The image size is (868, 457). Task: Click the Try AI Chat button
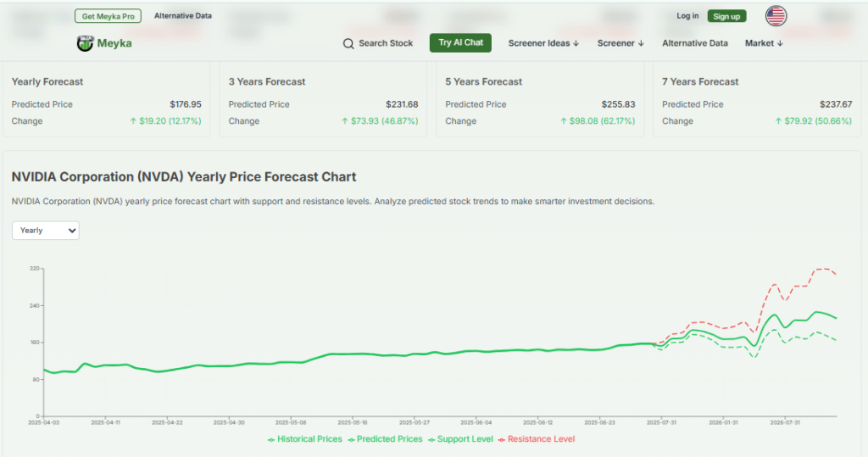[x=460, y=42]
